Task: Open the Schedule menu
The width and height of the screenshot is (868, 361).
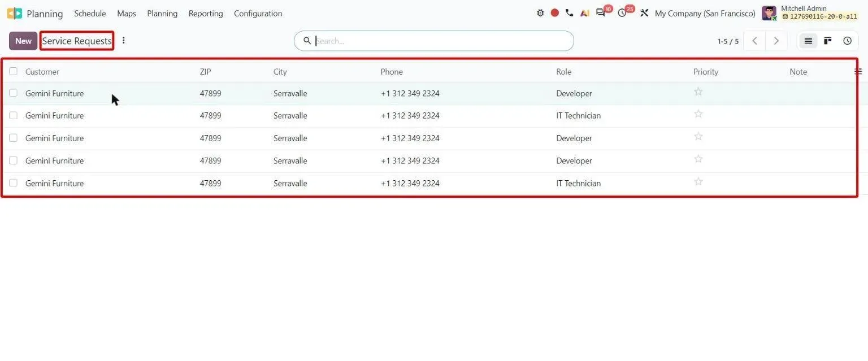Action: pyautogui.click(x=90, y=13)
